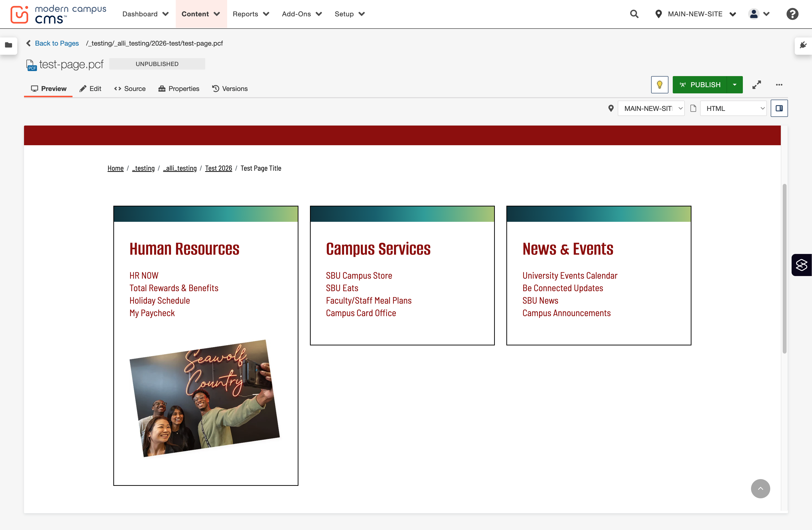Open the Campus Card Office link
812x530 pixels.
click(361, 313)
